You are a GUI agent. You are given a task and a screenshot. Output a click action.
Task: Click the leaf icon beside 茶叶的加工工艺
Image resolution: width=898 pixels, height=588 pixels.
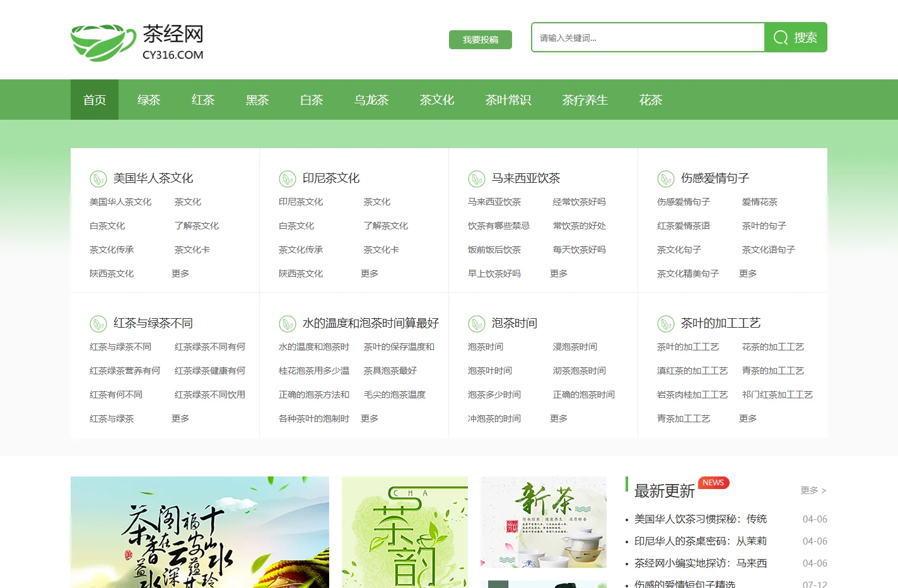tap(666, 324)
